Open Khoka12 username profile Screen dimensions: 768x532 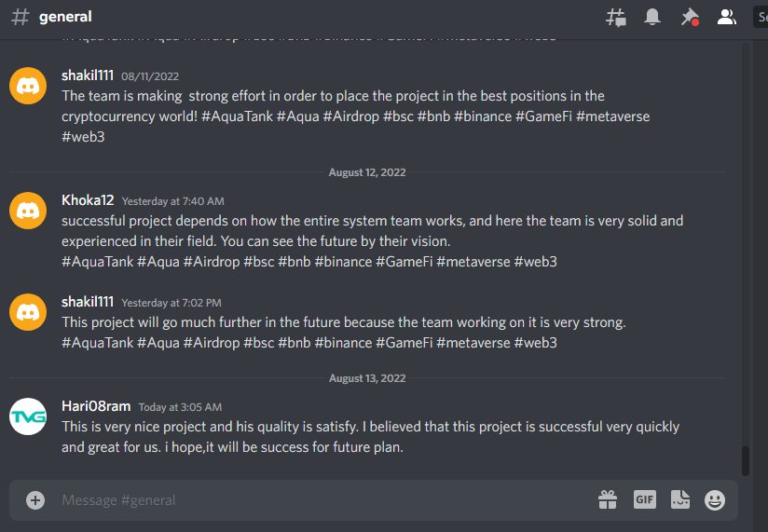pyautogui.click(x=88, y=200)
